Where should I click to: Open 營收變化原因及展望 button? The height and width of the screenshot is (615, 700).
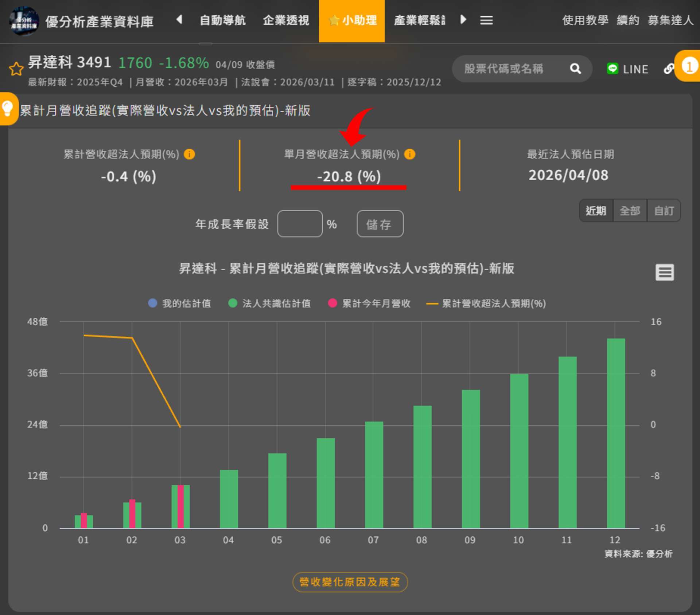point(350,582)
